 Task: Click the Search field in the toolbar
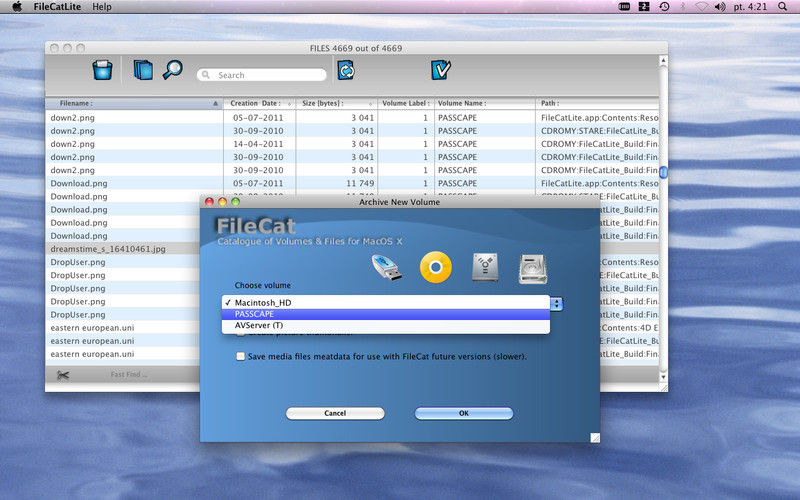(262, 75)
